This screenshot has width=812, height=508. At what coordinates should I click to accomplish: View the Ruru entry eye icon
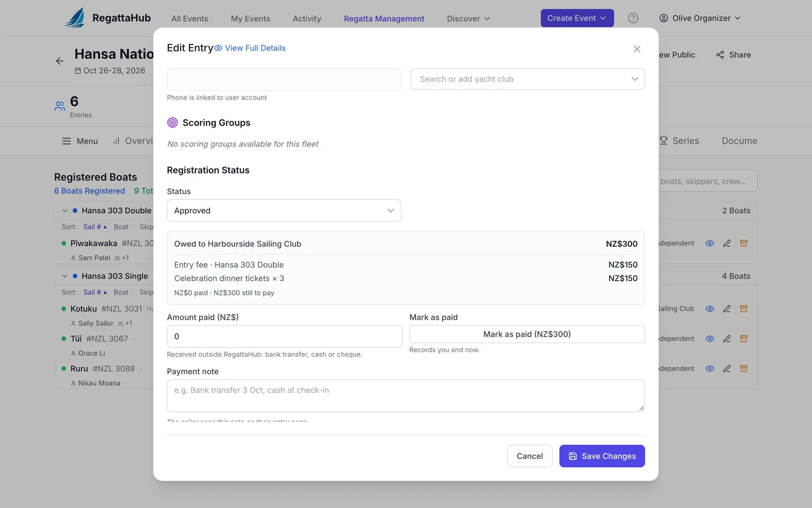[710, 369]
